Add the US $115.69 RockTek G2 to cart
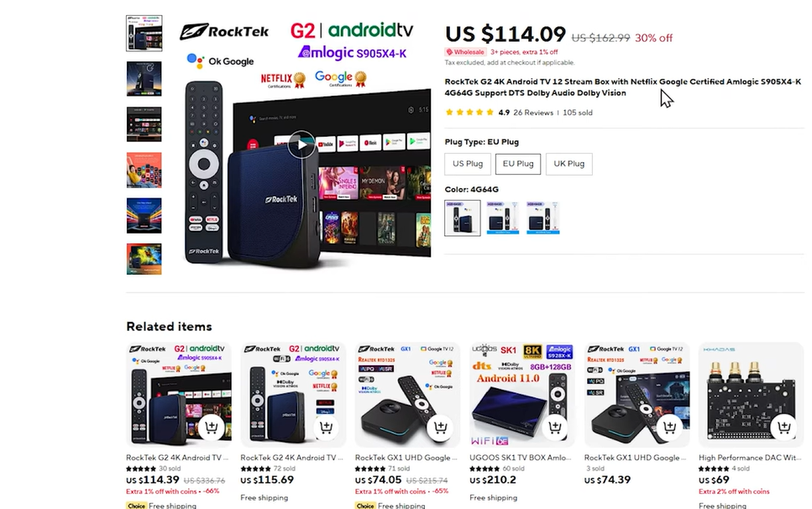The height and width of the screenshot is (509, 812). click(x=326, y=428)
